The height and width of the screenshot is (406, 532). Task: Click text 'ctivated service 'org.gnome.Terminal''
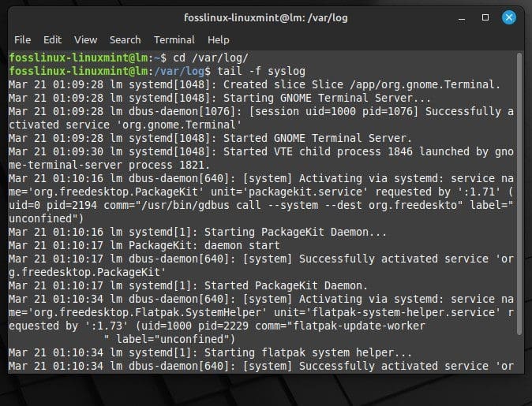click(x=125, y=125)
